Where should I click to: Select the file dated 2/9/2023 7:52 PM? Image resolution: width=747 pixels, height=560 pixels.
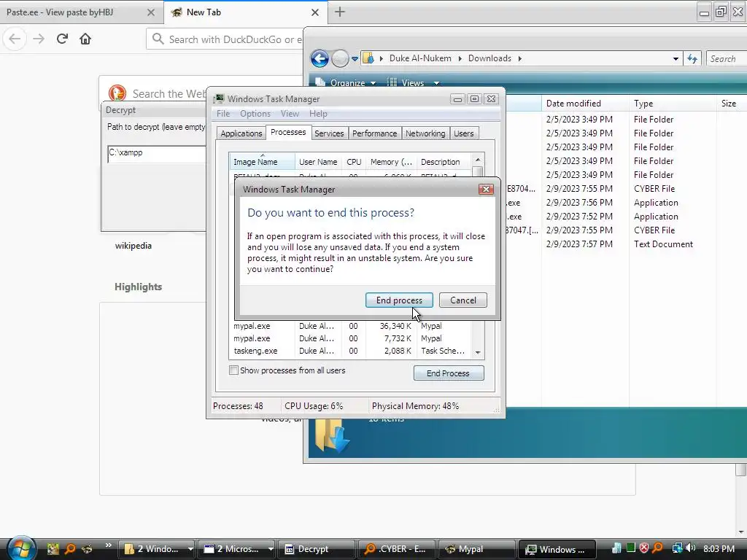[579, 216]
